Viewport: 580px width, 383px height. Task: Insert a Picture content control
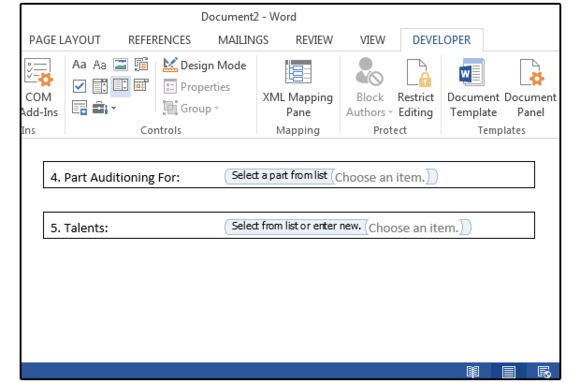click(121, 65)
